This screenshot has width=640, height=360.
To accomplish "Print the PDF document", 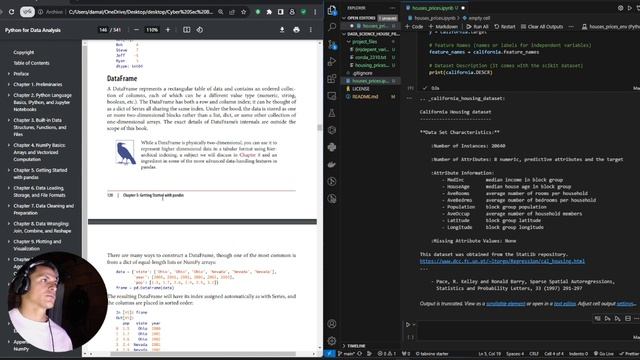I will coord(296,30).
